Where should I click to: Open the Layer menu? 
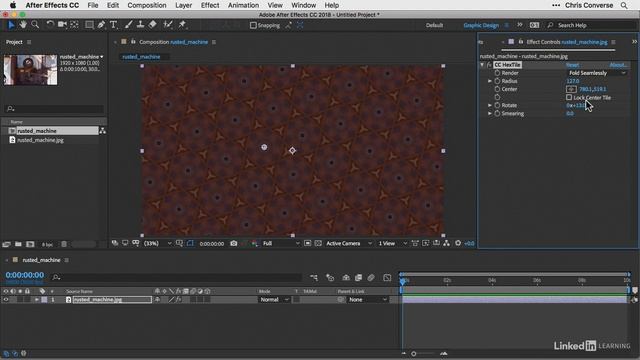[x=183, y=5]
